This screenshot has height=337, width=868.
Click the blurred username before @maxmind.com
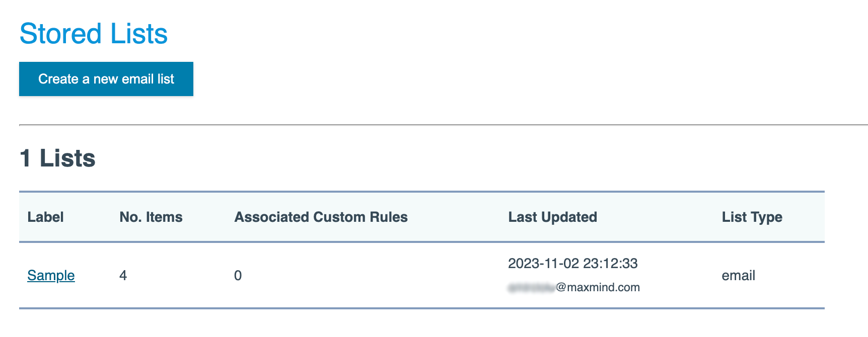point(531,288)
